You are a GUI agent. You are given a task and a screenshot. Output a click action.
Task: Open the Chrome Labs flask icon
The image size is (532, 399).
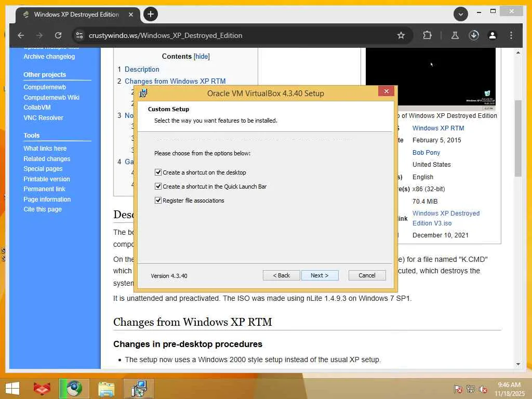(455, 35)
